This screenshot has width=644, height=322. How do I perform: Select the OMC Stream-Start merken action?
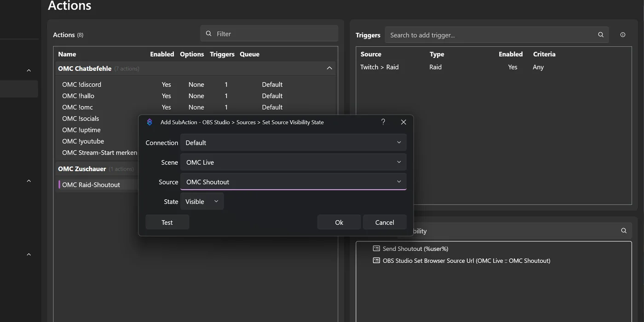click(99, 153)
